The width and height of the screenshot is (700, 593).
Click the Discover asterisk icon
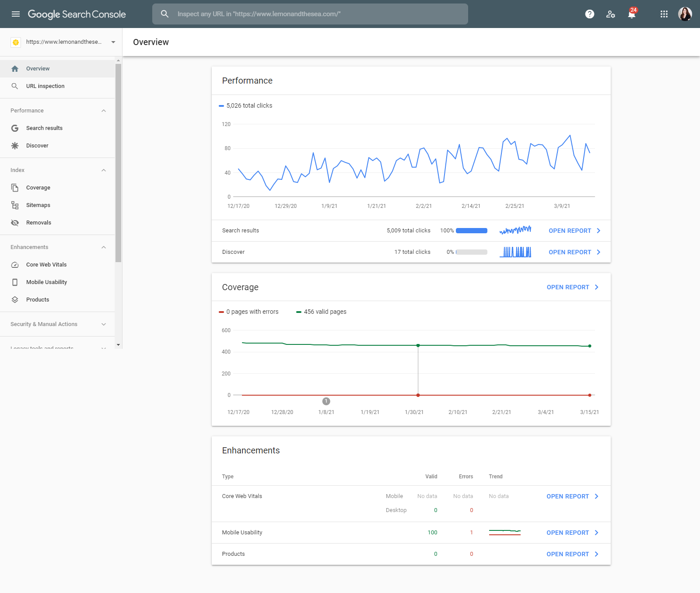coord(15,146)
